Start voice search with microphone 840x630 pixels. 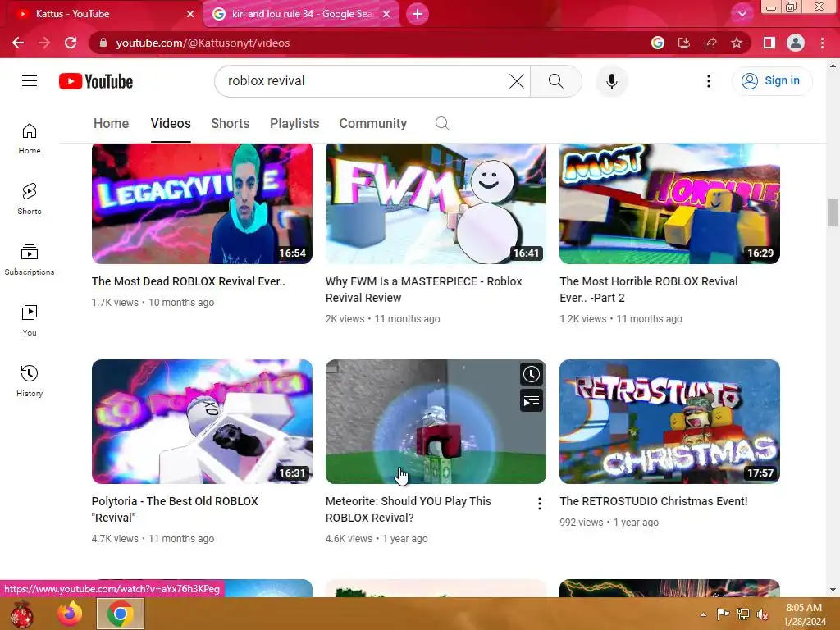click(612, 81)
